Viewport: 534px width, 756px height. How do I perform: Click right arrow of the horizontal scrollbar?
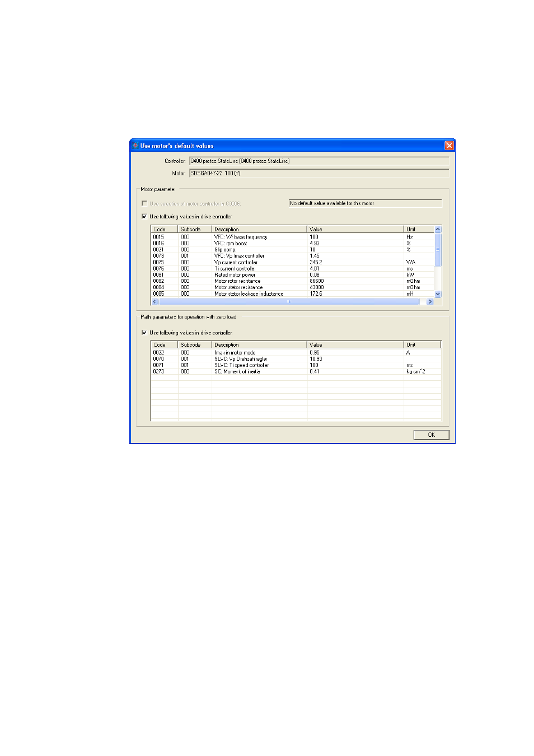[x=430, y=302]
